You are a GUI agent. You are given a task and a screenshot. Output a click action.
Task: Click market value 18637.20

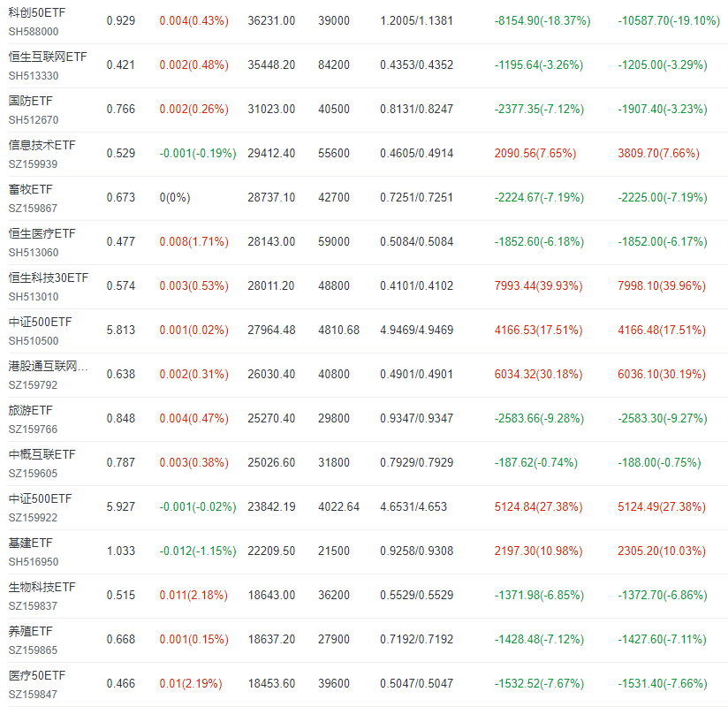(271, 639)
